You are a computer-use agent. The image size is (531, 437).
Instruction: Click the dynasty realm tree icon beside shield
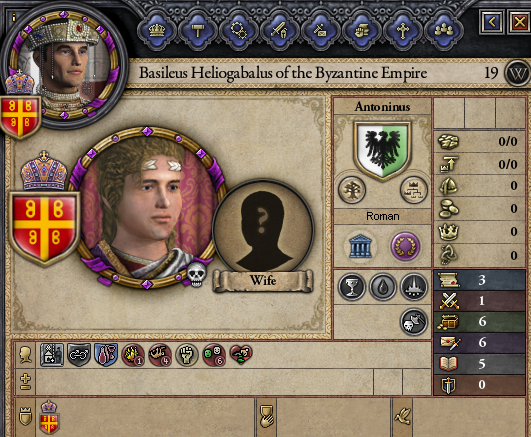(x=414, y=190)
